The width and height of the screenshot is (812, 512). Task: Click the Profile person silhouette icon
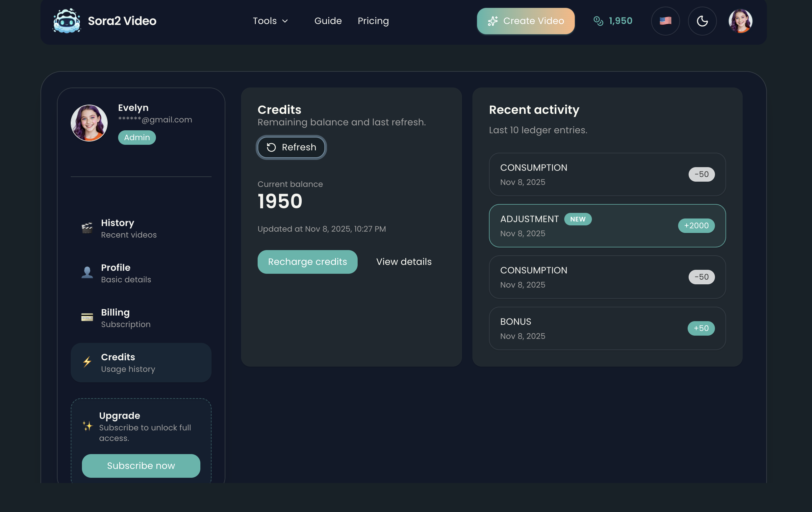coord(87,272)
